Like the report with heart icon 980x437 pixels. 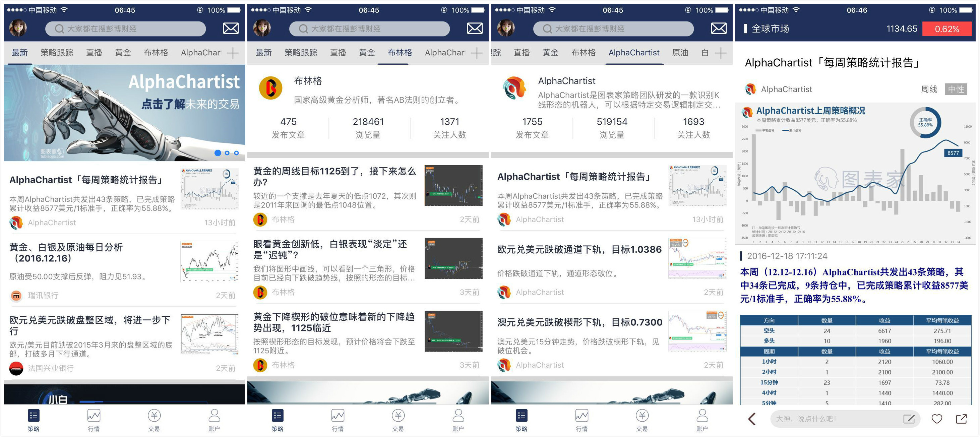coord(937,419)
